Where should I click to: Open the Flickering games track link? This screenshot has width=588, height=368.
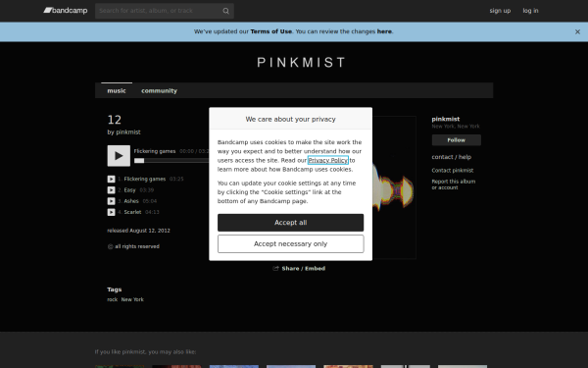click(145, 180)
